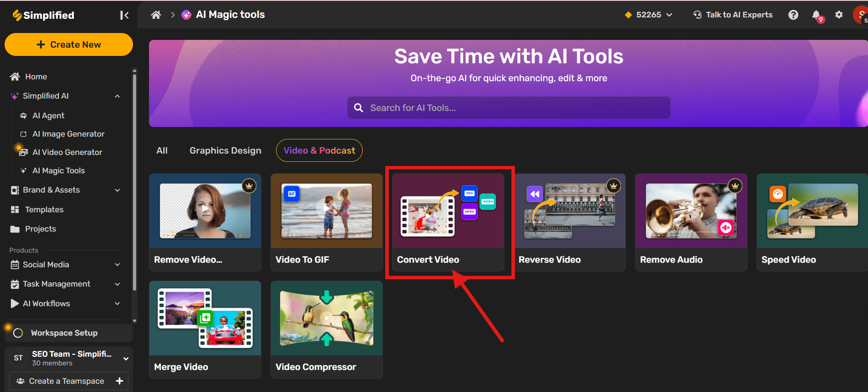Image resolution: width=868 pixels, height=392 pixels.
Task: Open the Video Compressor tool thumbnail
Action: click(x=326, y=318)
